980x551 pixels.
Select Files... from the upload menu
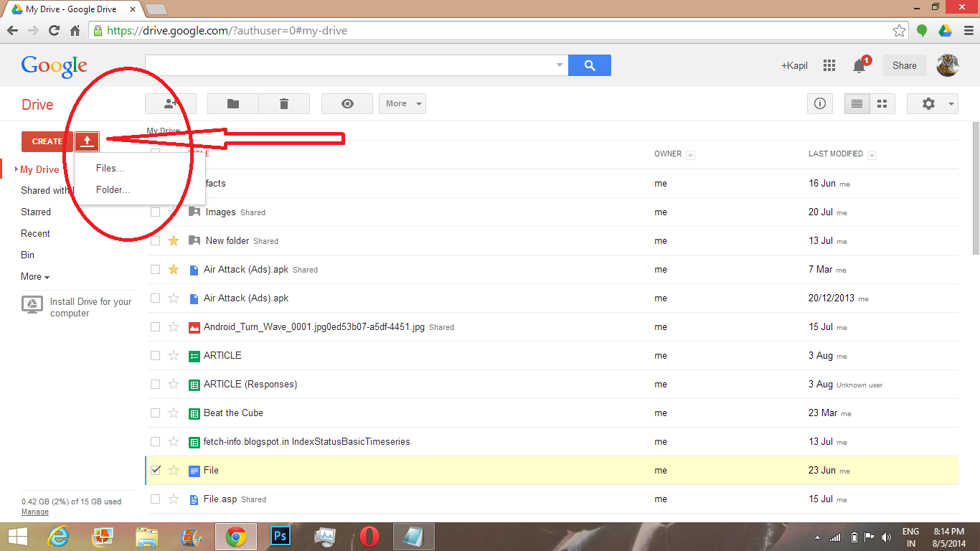pos(109,168)
